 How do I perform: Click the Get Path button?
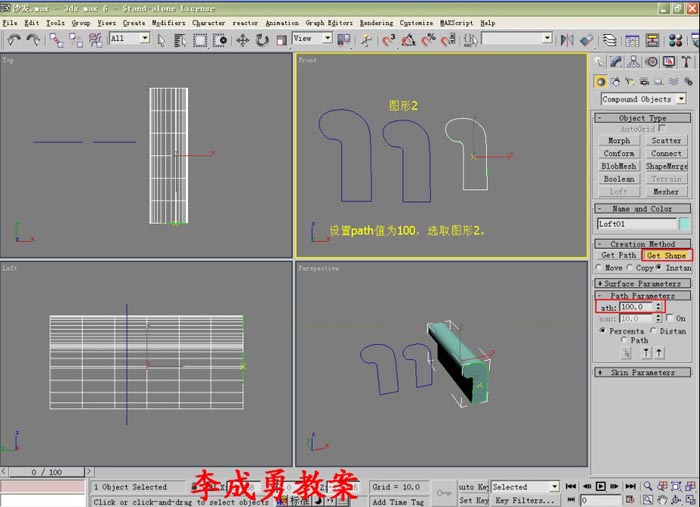click(x=618, y=255)
